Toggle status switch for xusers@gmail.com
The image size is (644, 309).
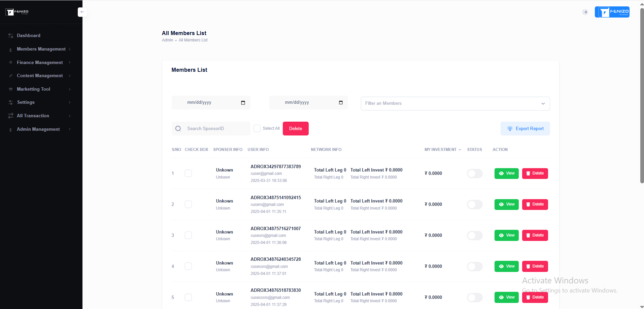click(x=475, y=205)
